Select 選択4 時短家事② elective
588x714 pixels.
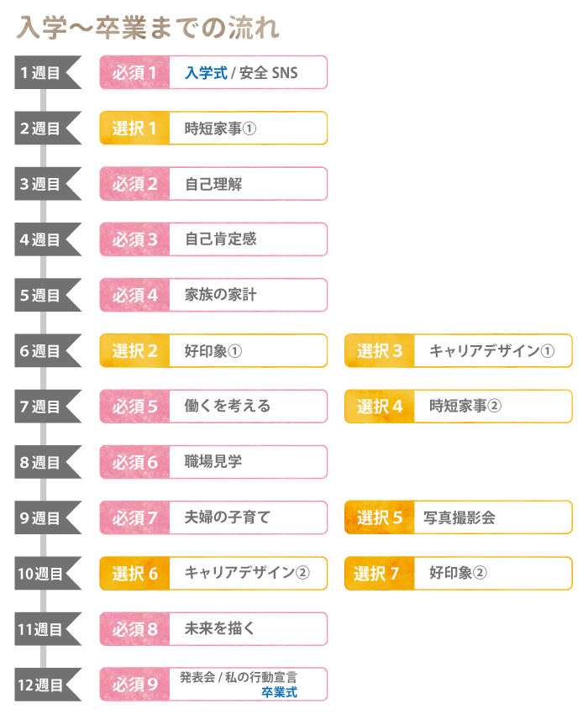pyautogui.click(x=458, y=407)
